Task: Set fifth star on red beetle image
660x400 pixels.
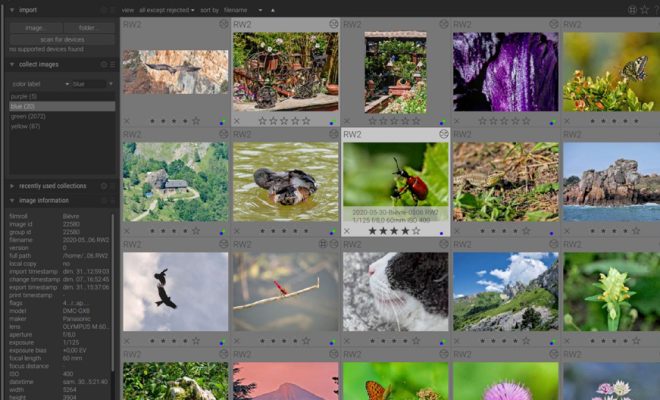Action: point(416,231)
